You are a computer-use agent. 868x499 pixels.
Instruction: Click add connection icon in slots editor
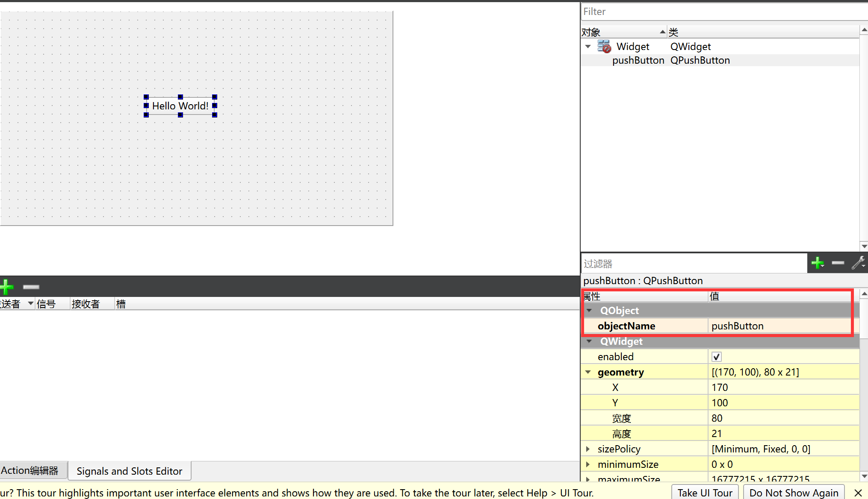[6, 287]
